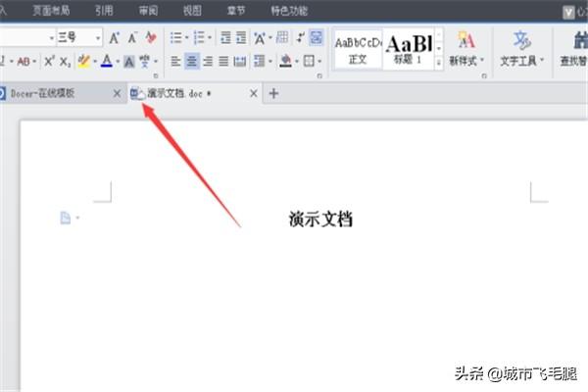This screenshot has height=392, width=588.
Task: Open the font name dropdown arrow
Action: (x=51, y=38)
